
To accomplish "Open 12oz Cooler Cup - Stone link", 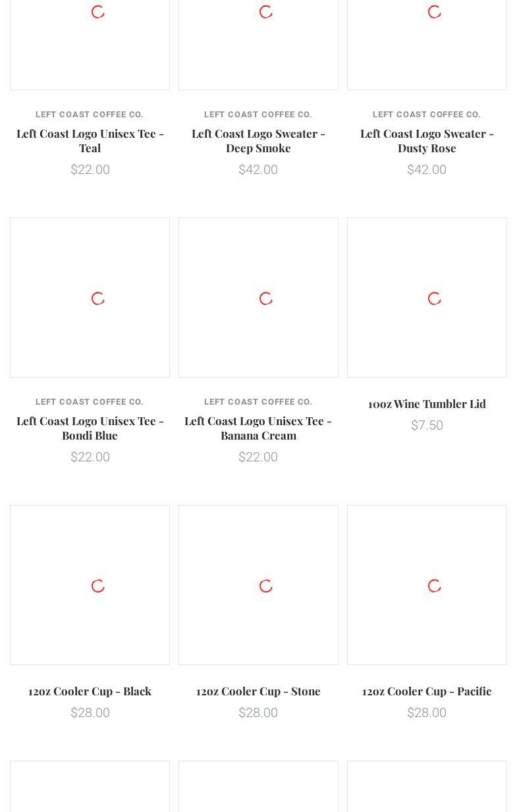I will (x=258, y=691).
